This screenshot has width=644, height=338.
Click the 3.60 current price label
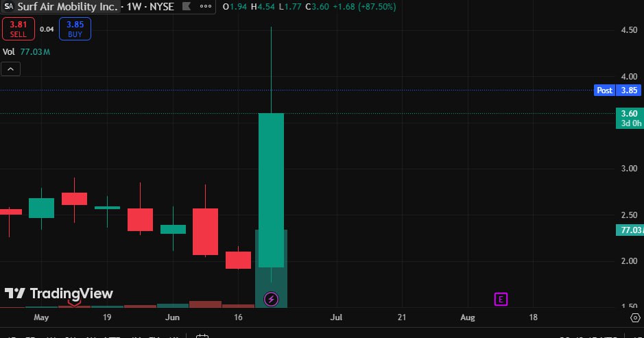pyautogui.click(x=630, y=119)
